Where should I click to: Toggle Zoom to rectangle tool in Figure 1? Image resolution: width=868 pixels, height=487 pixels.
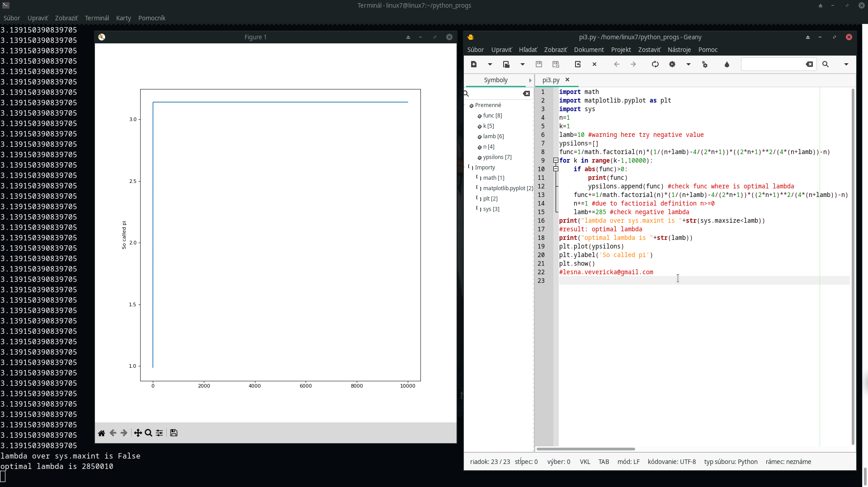pyautogui.click(x=148, y=433)
